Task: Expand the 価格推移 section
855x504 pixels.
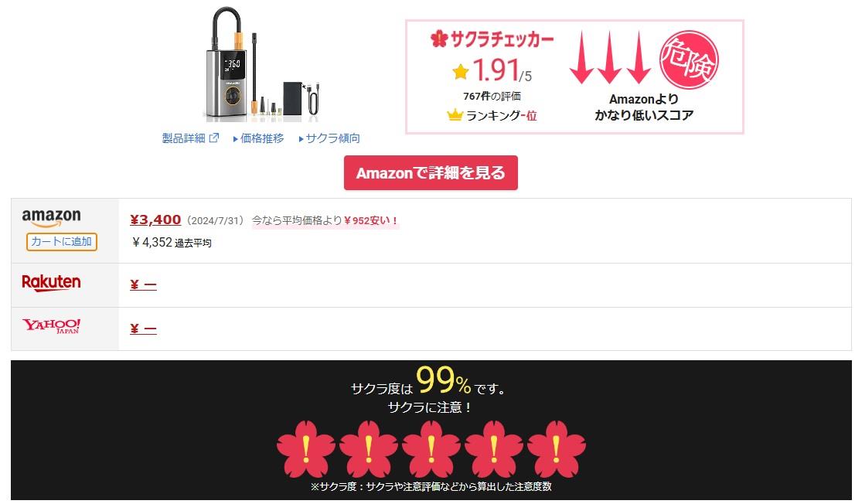Action: (x=258, y=138)
